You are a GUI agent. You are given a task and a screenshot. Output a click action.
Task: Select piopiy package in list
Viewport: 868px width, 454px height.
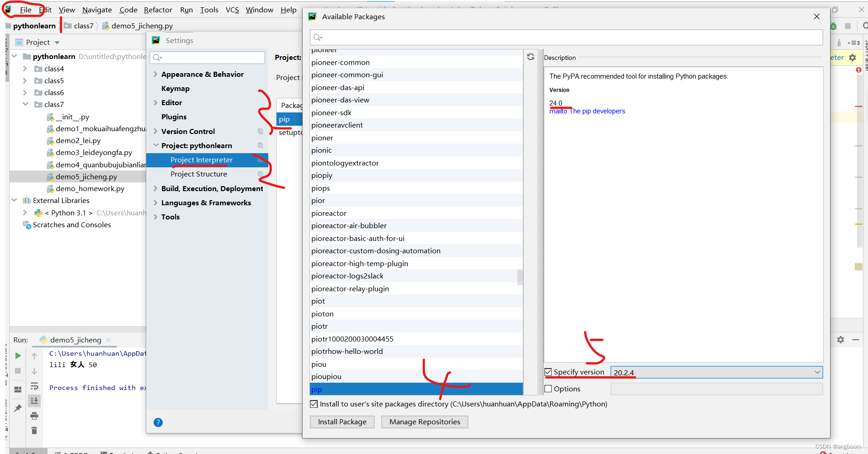click(x=416, y=176)
